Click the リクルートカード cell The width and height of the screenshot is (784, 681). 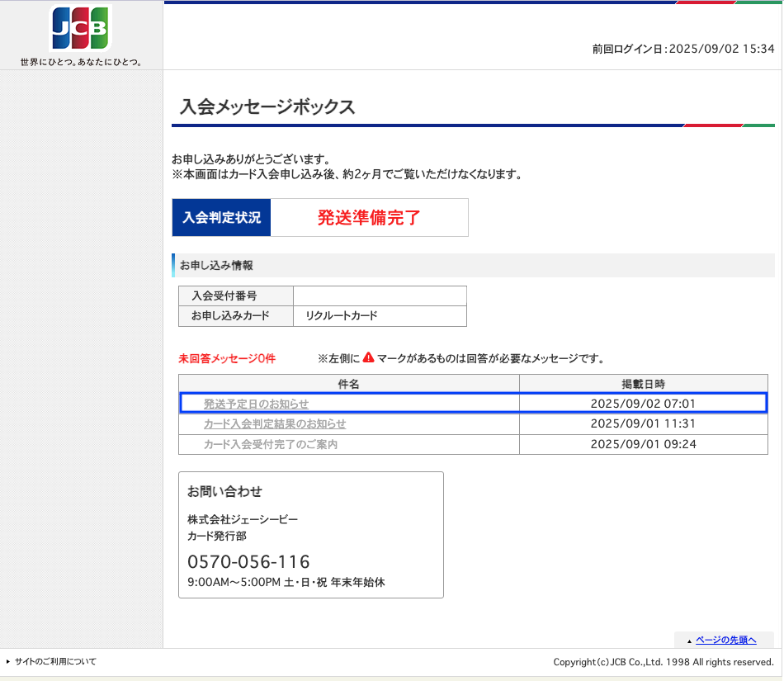(380, 316)
